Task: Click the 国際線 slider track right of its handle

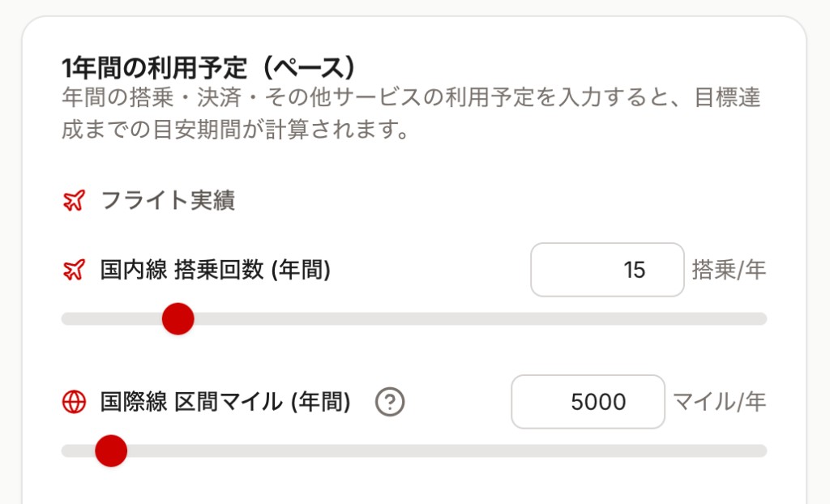Action: click(438, 451)
